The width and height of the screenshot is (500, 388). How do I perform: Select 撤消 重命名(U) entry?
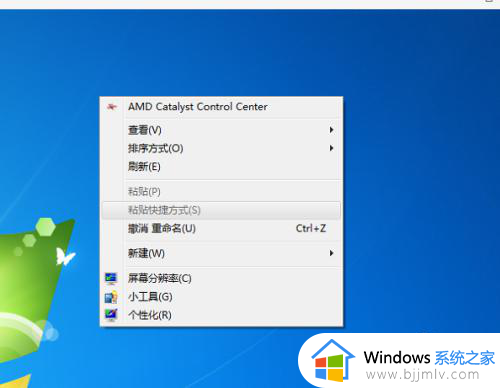point(221,229)
